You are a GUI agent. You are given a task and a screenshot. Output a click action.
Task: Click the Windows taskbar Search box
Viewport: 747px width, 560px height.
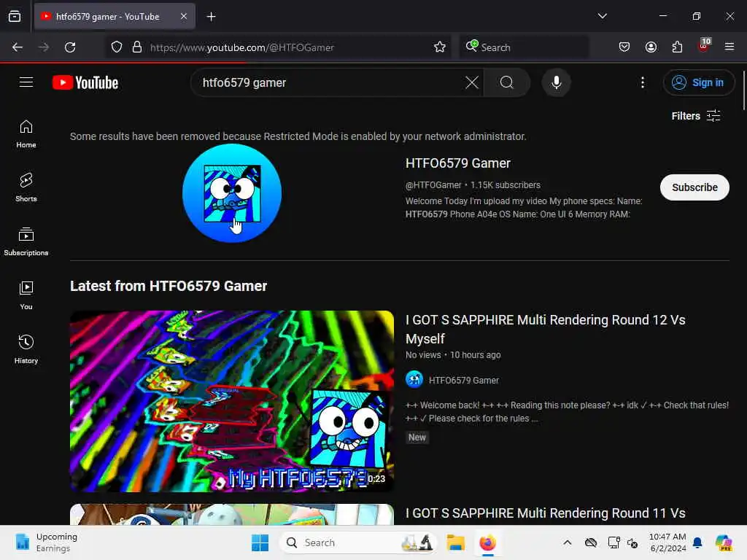[x=359, y=542]
